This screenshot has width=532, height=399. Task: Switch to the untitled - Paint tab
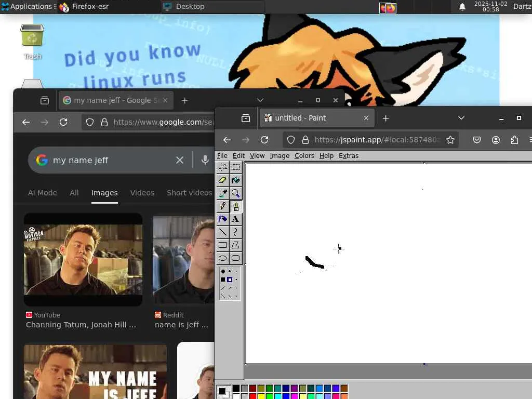(317, 118)
